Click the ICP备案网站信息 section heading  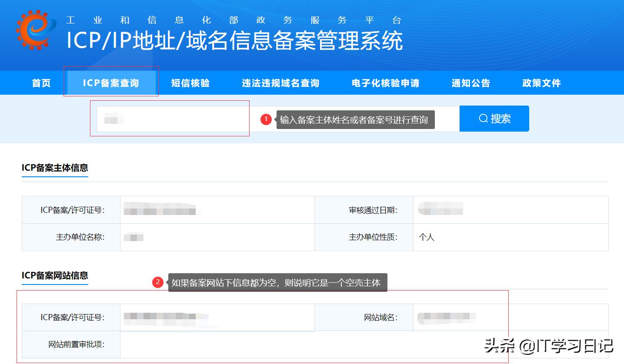coord(55,275)
